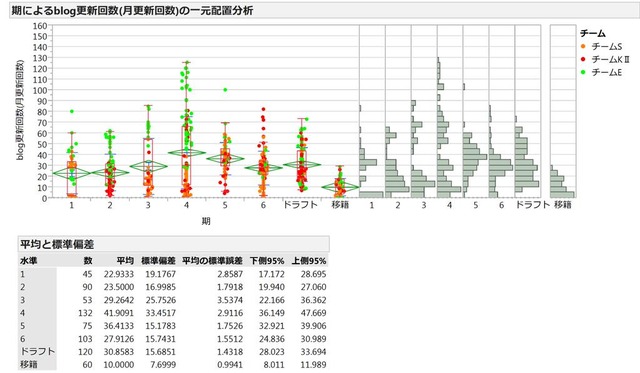Click the mean value 29.2642
This screenshot has width=640, height=373.
[119, 300]
